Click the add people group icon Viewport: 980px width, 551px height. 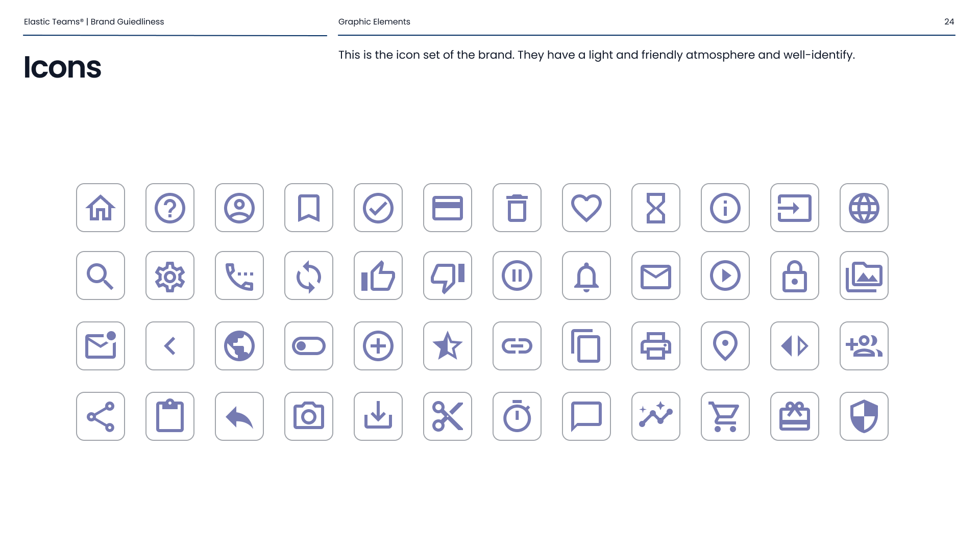864,346
